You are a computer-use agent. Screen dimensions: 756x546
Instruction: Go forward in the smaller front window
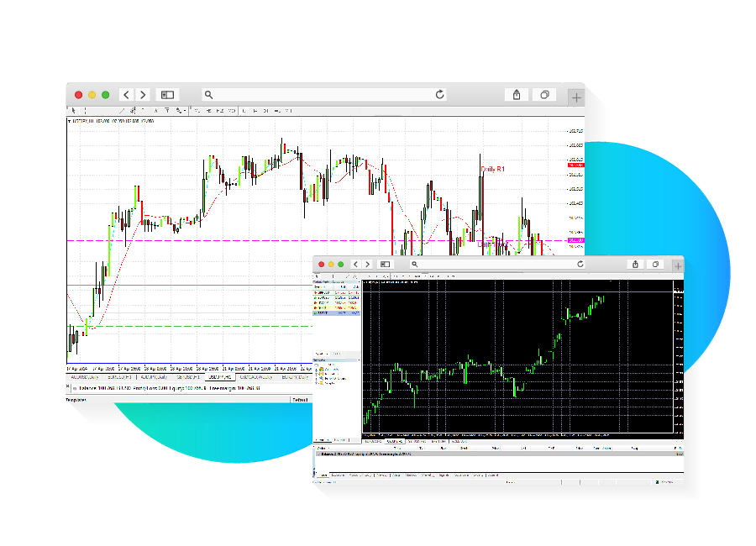(368, 264)
